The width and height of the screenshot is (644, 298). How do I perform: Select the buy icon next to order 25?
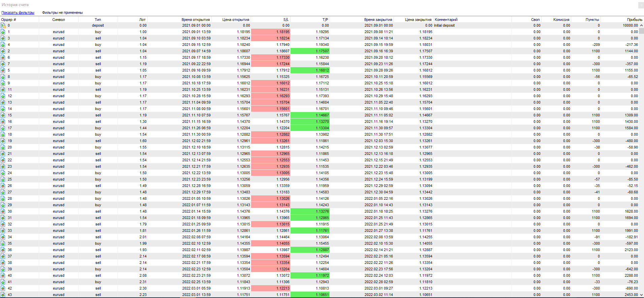tap(3, 180)
